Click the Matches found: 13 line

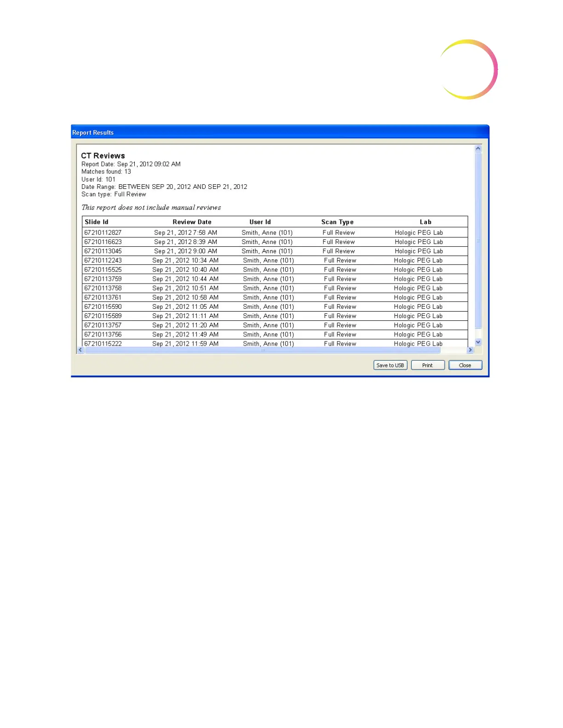[106, 171]
